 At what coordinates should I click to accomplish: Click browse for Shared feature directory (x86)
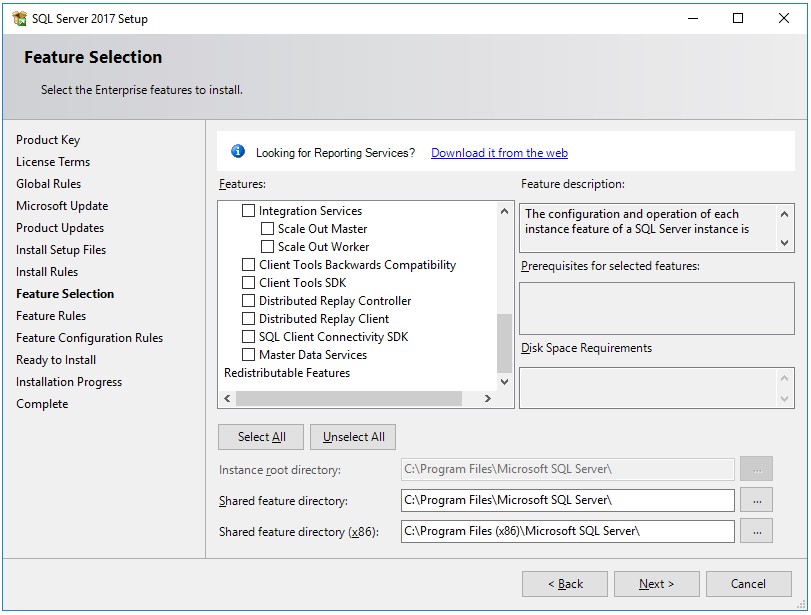(756, 531)
